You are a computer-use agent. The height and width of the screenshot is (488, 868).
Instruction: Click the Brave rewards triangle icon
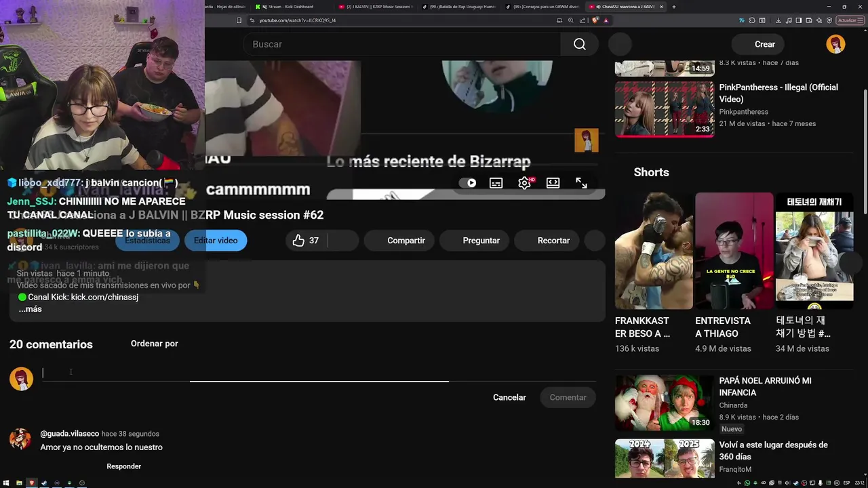(606, 20)
